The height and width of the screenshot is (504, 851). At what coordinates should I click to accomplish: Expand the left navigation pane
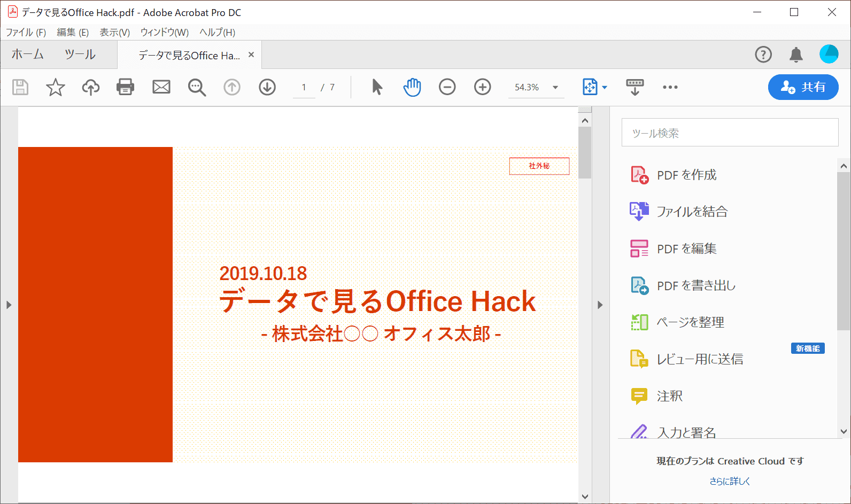pos(9,305)
